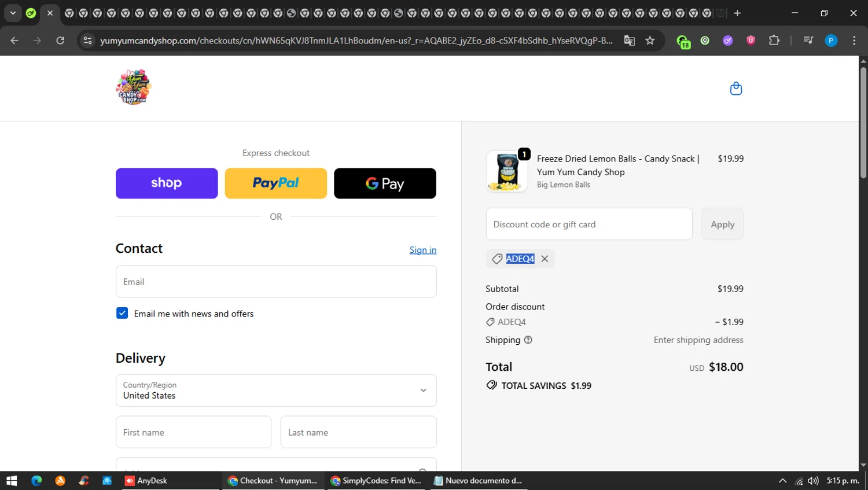This screenshot has width=868, height=490.
Task: Click the translate page icon
Action: click(629, 40)
